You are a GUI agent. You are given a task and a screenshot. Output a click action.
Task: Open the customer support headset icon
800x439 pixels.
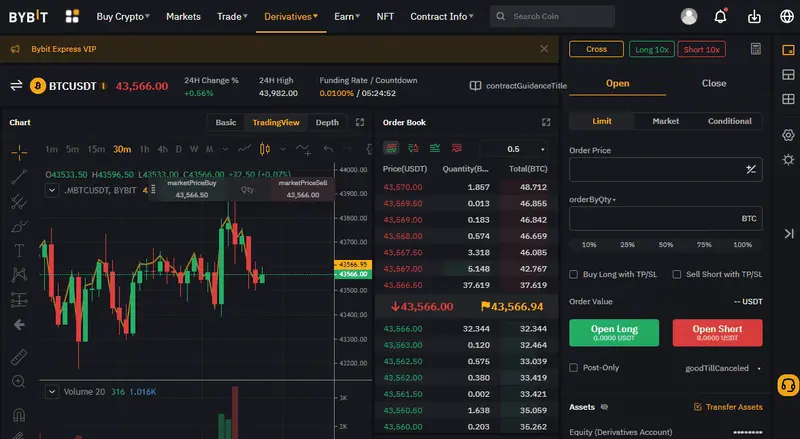click(788, 385)
